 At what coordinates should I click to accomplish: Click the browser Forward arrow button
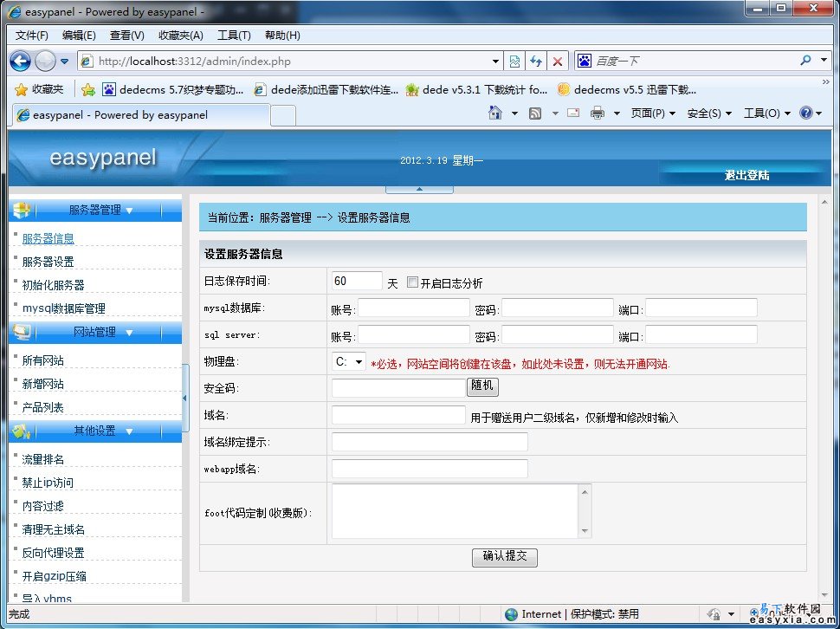tap(45, 61)
